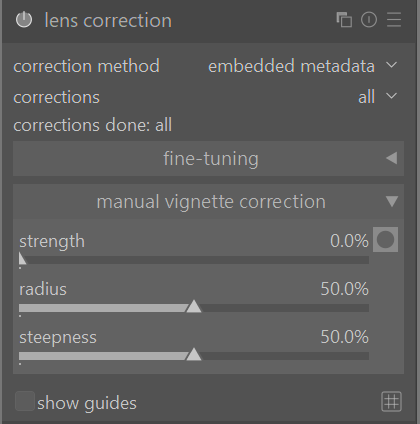Click the lens correction module title
420x424 pixels.
tap(108, 20)
